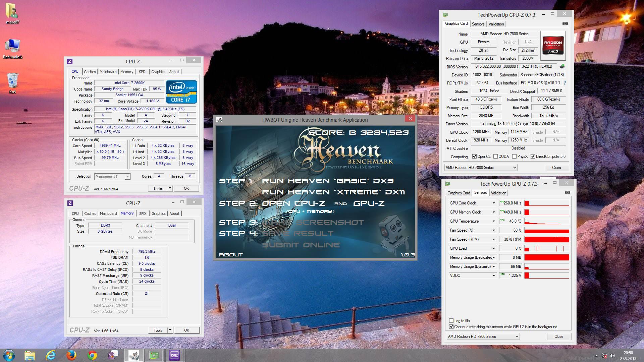
Task: Click the CPU-Z title bar icon in the CPU window
Action: (x=70, y=61)
